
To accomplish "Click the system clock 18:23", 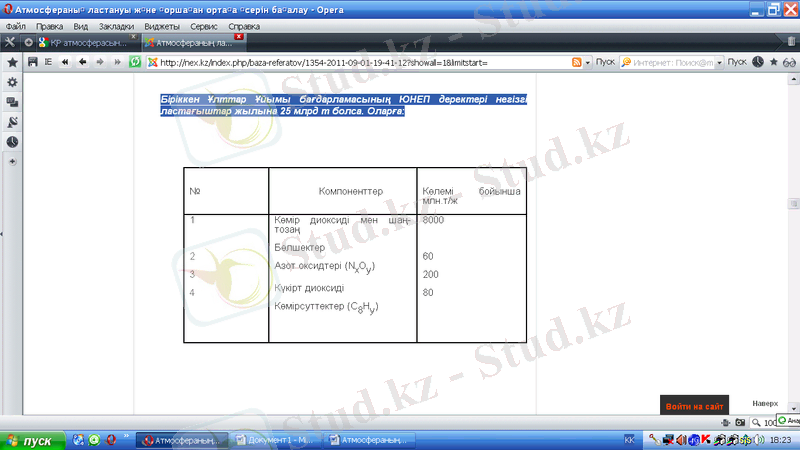I will coord(781,440).
